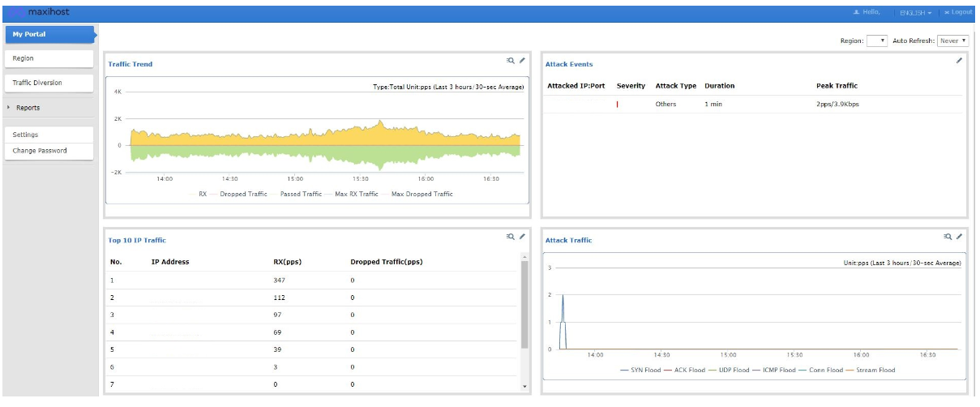Click the Others attack type cell

point(665,104)
